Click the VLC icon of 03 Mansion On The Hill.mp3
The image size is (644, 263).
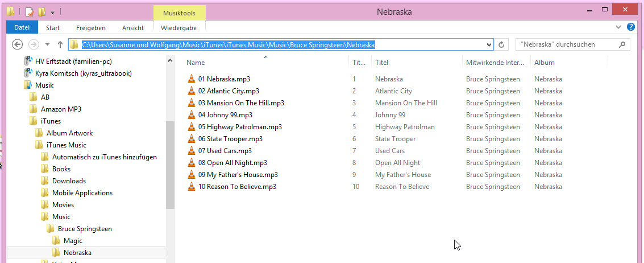192,103
